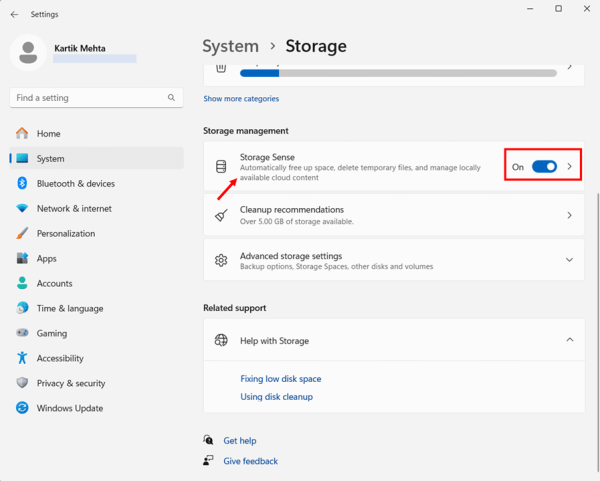600x481 pixels.
Task: Select the Apps icon in sidebar
Action: pyautogui.click(x=22, y=258)
